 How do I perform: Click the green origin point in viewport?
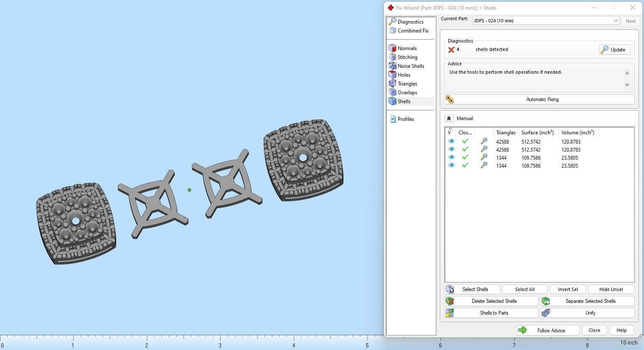(189, 190)
